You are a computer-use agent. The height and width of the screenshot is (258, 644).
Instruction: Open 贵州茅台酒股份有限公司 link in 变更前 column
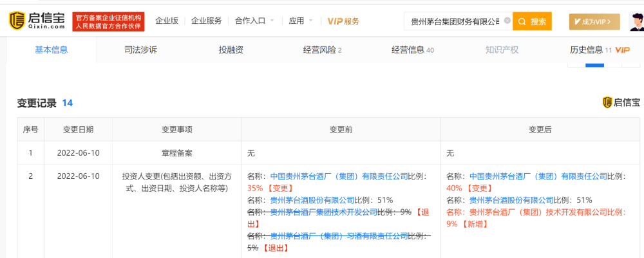[x=312, y=201]
